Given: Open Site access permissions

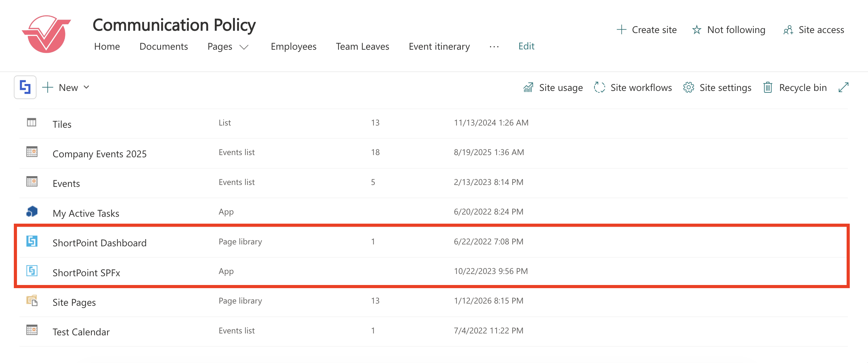Looking at the screenshot, I should (x=814, y=30).
